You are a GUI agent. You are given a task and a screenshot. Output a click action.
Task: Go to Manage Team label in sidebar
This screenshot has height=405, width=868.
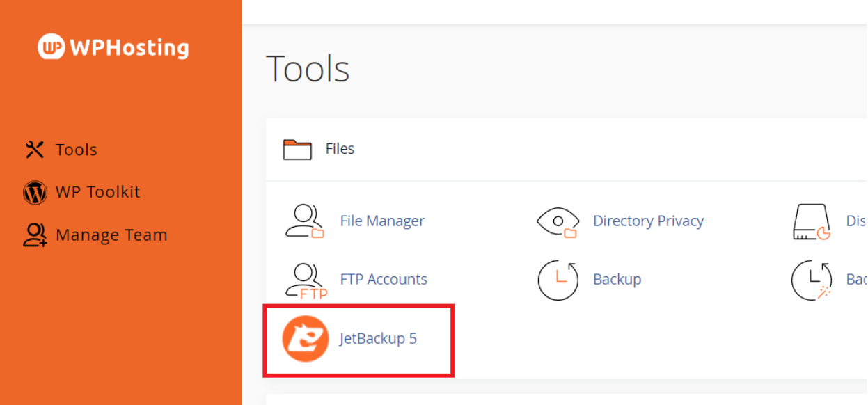[111, 235]
